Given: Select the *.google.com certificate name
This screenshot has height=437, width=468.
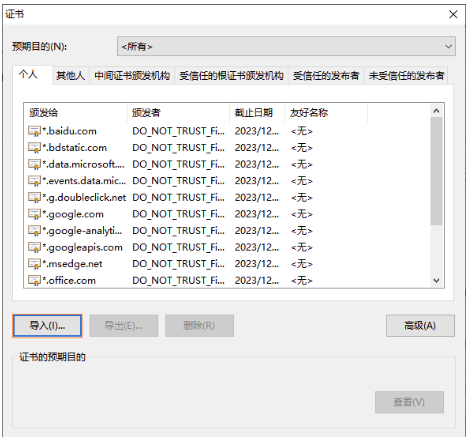Looking at the screenshot, I should pos(73,214).
